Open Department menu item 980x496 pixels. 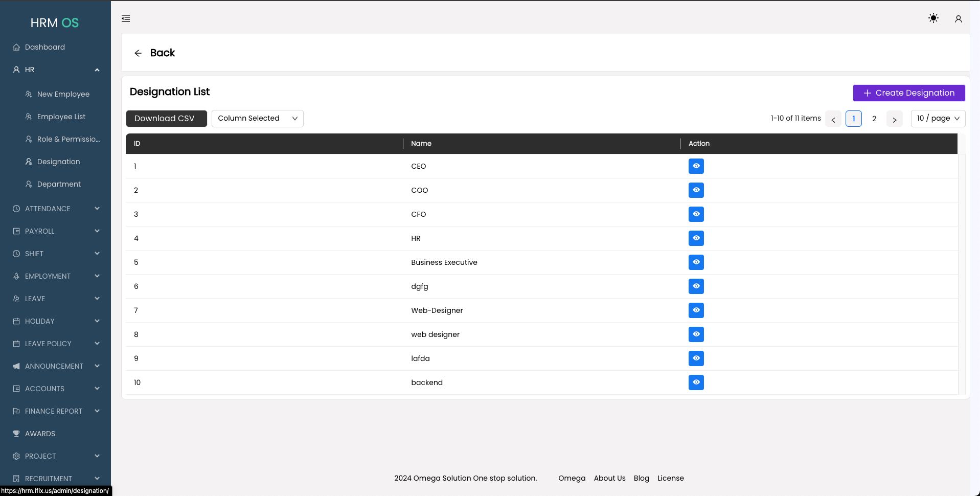coord(59,184)
